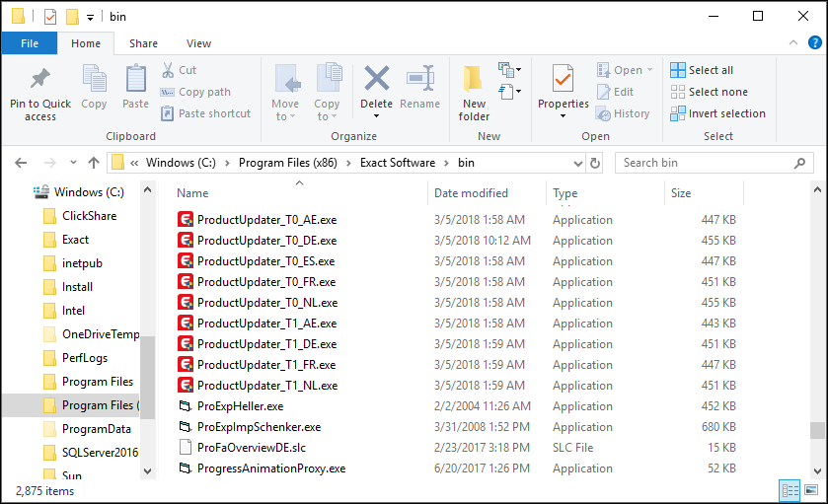
Task: Click navigation pane scroll down arrow
Action: click(147, 471)
